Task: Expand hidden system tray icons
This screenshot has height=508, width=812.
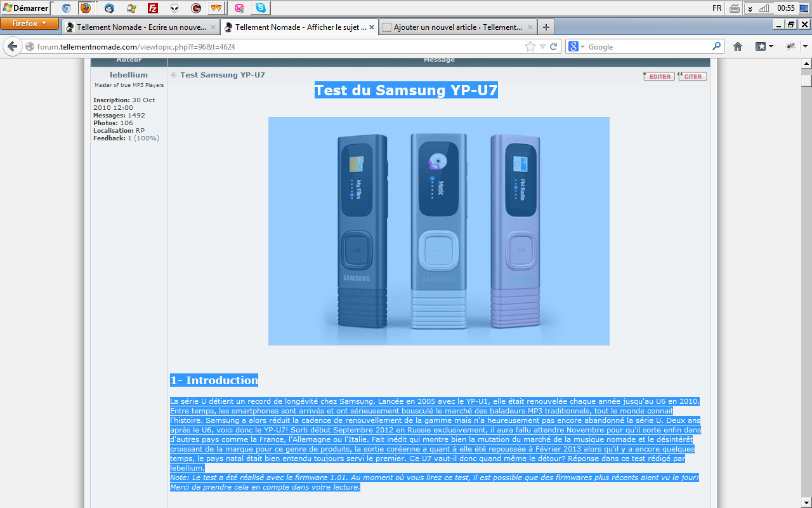Action: [750, 8]
